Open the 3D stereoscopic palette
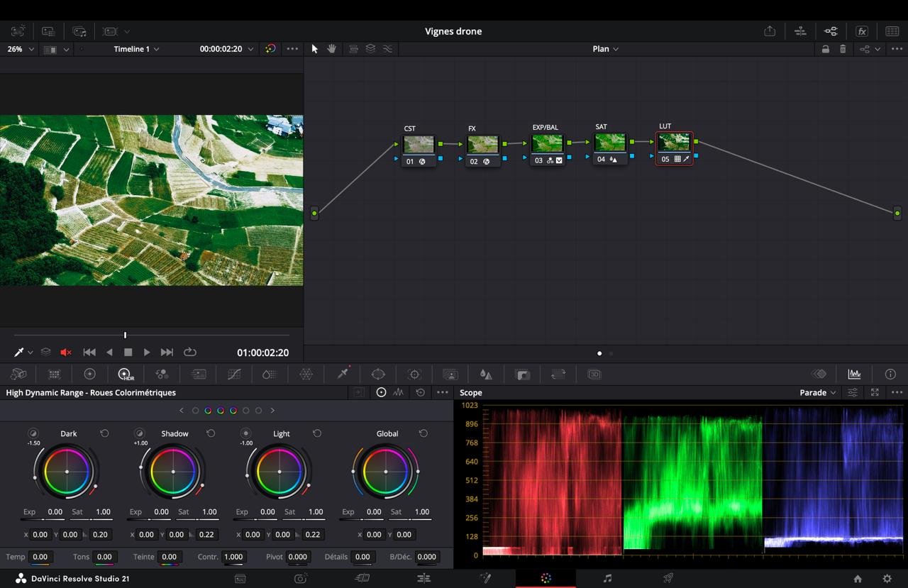 (594, 375)
